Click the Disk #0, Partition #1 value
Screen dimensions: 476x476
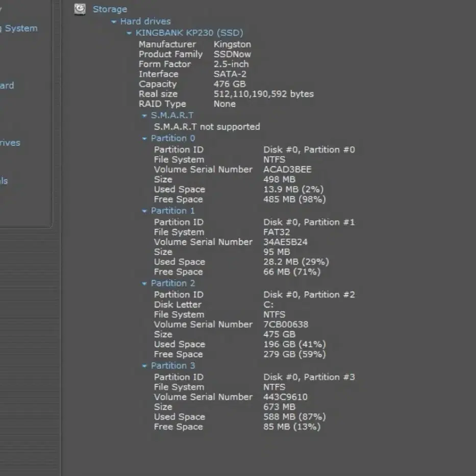click(x=309, y=222)
